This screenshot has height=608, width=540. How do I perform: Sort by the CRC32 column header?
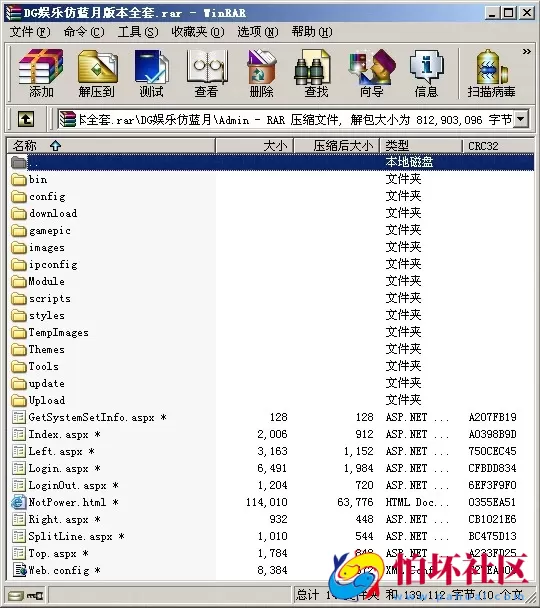[498, 146]
